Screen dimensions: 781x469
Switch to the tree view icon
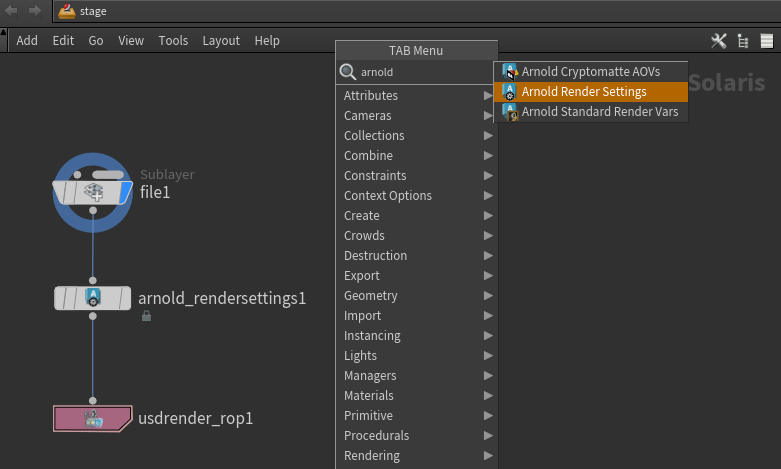point(743,41)
